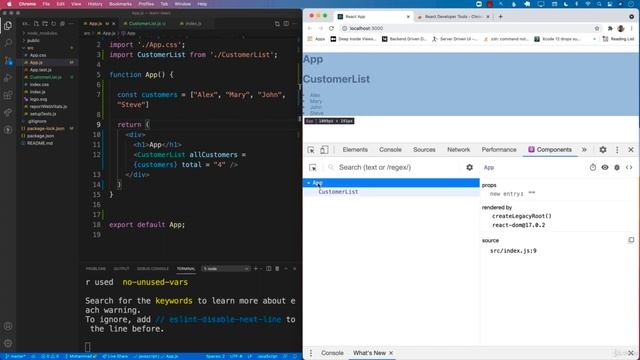Expand the bookmarks bar overflow chevron
This screenshot has height=360, width=640.
594,39
